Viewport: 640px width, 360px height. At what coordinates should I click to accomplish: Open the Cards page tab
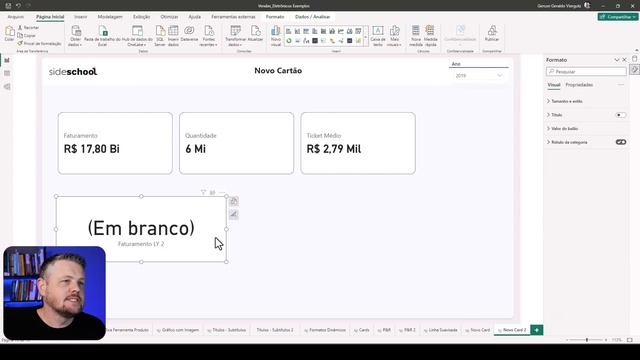(362, 330)
